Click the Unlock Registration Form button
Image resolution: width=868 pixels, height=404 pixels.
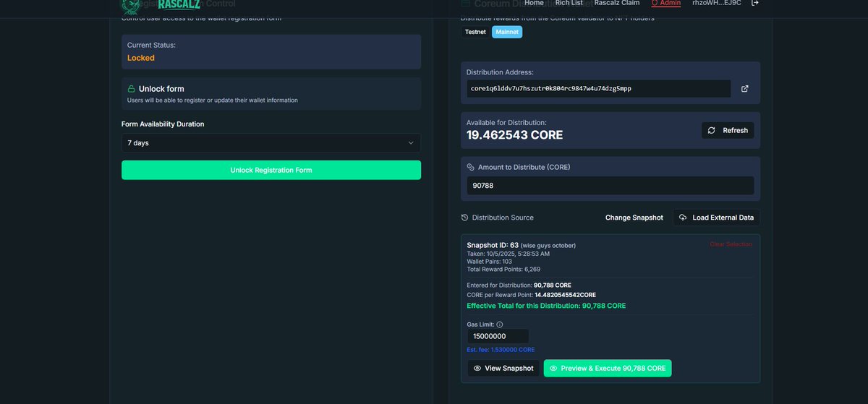[x=271, y=170]
